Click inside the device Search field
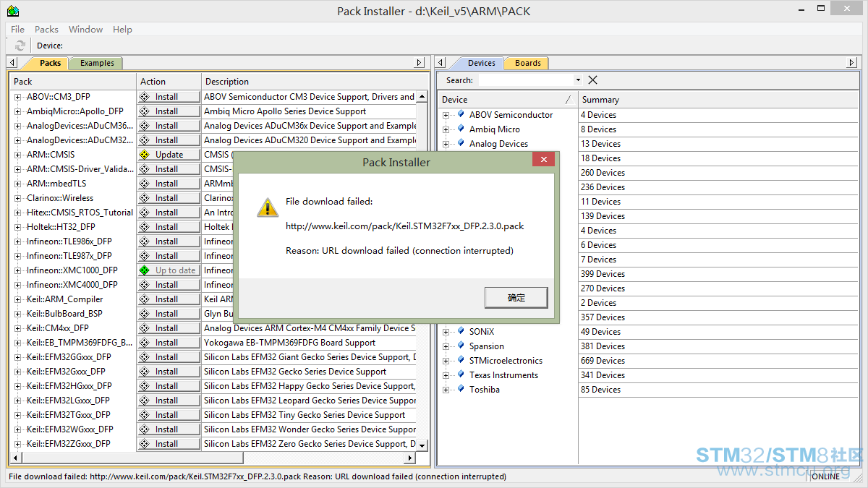868x488 pixels. click(526, 80)
